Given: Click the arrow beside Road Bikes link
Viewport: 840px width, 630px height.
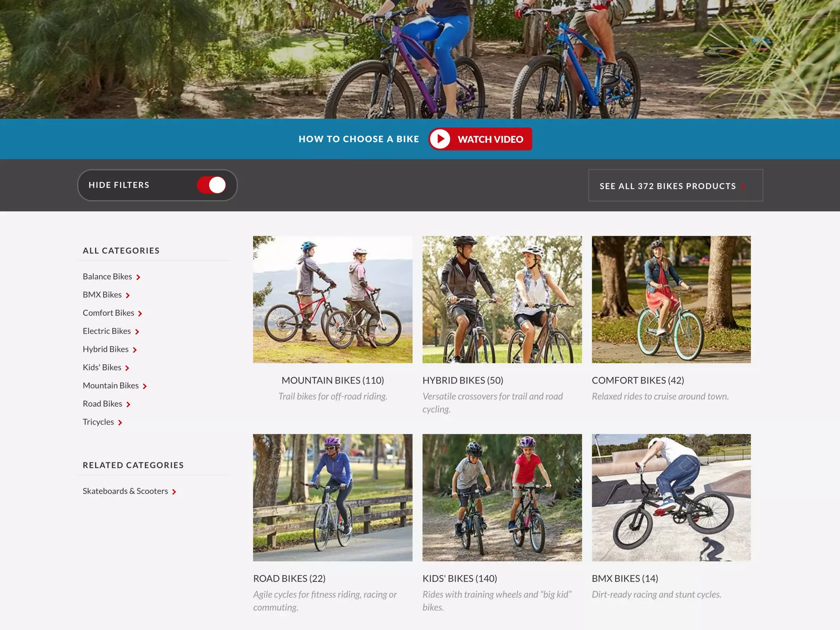Looking at the screenshot, I should coord(128,404).
